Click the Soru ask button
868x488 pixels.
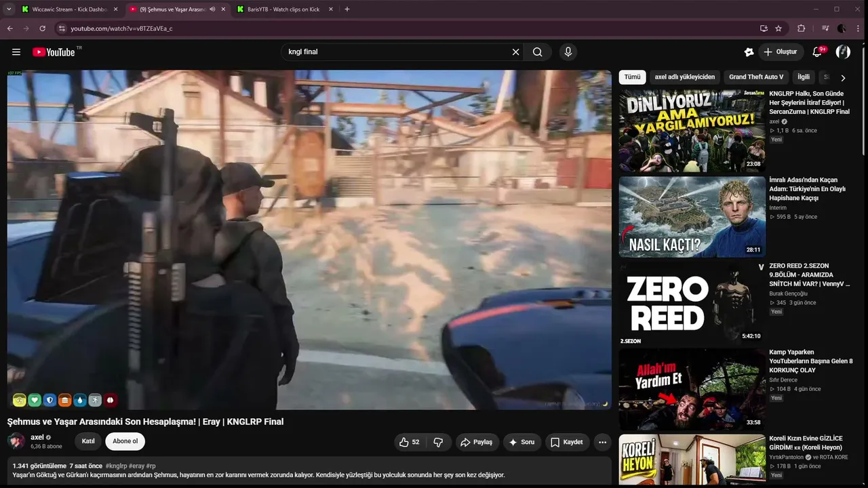click(x=521, y=442)
